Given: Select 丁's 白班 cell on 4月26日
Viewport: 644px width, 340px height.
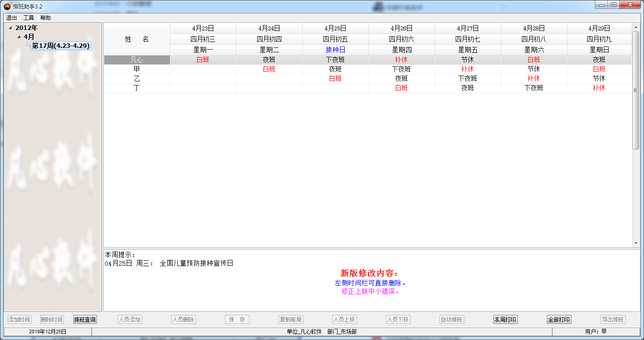Looking at the screenshot, I should (x=402, y=88).
